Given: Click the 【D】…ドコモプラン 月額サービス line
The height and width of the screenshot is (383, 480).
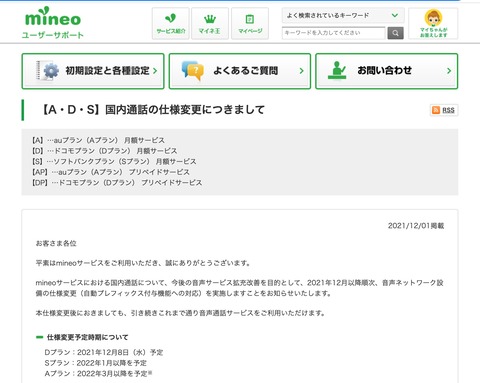Looking at the screenshot, I should (105, 151).
